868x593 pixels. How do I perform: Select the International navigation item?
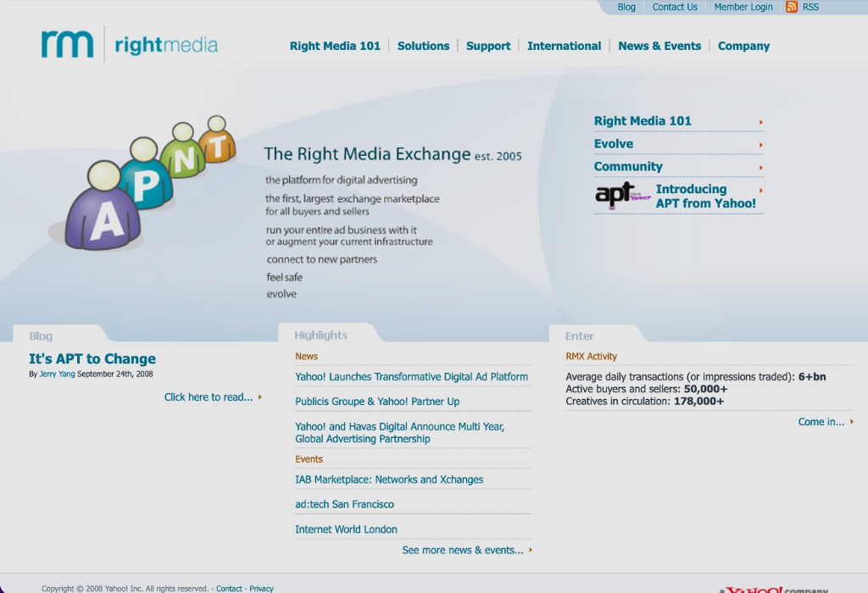(x=564, y=46)
